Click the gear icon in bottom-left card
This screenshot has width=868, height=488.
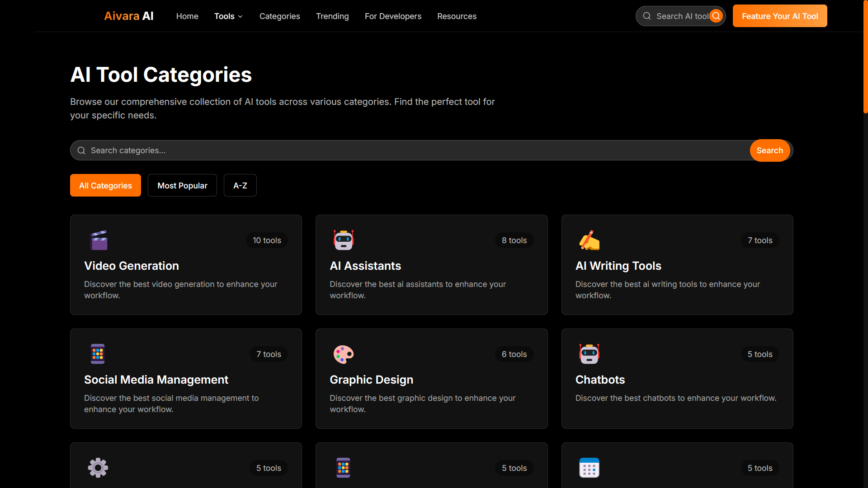tap(98, 468)
